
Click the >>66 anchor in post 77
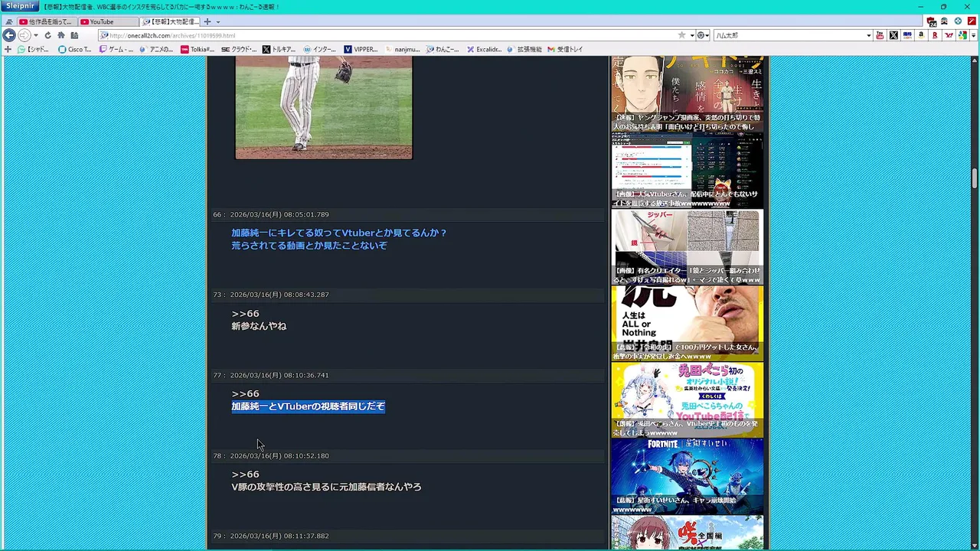pyautogui.click(x=245, y=393)
